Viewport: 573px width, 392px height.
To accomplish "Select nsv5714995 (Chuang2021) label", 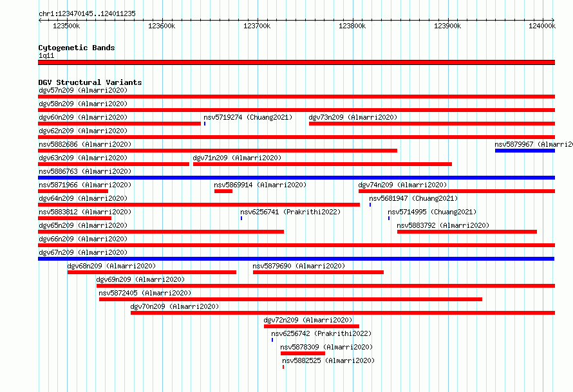I will click(x=432, y=212).
